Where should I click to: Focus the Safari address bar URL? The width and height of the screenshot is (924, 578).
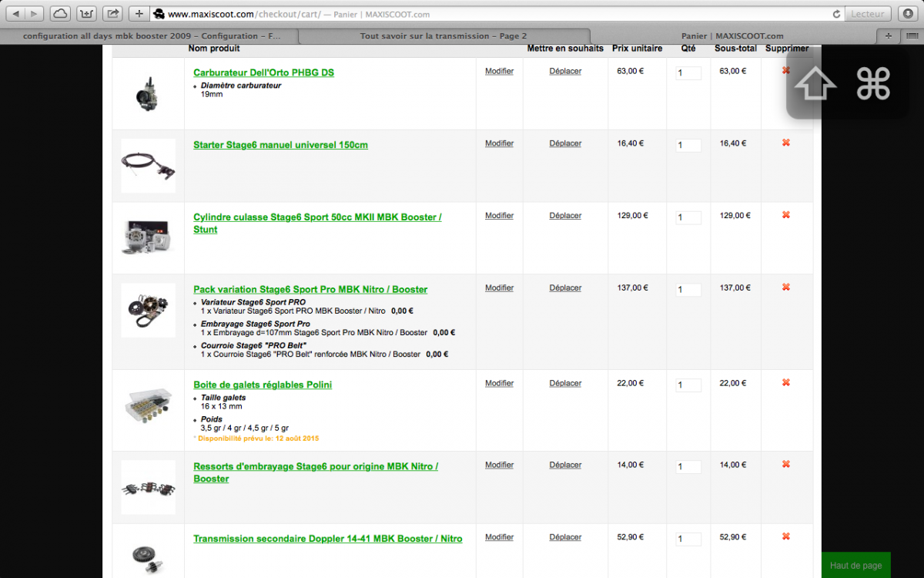(497, 14)
